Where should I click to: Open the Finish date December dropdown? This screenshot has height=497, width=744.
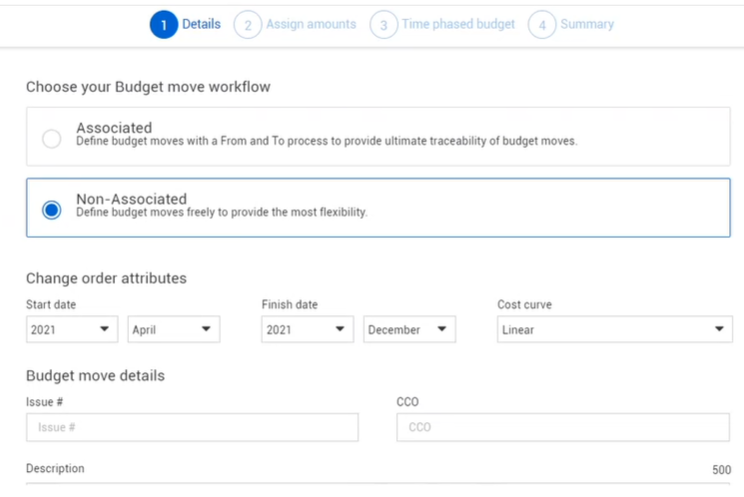pyautogui.click(x=409, y=329)
